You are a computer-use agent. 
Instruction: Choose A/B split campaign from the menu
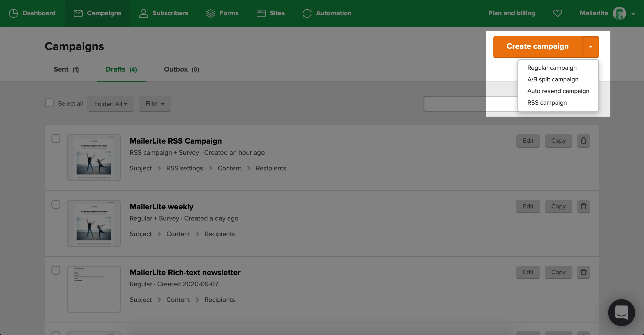[553, 79]
